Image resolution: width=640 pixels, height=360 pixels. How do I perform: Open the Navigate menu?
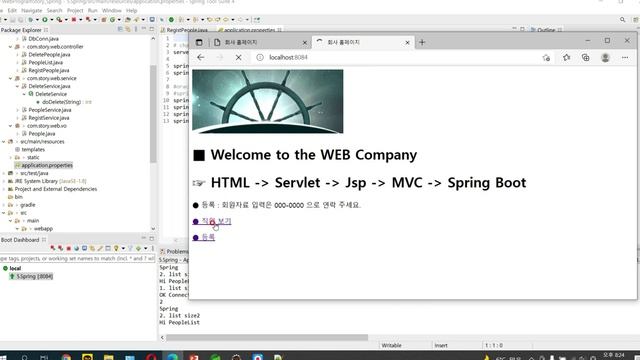(31, 10)
